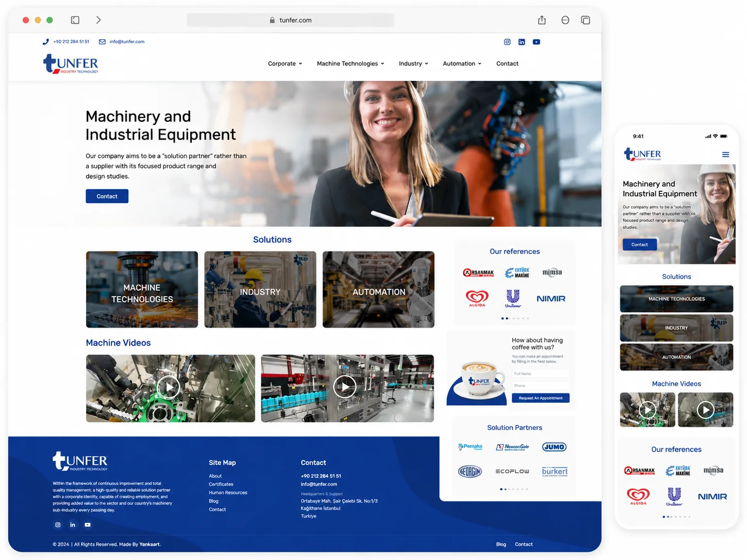Viewport: 747px width, 560px height.
Task: Click the JUMO logo under Solution Partners
Action: pos(555,447)
